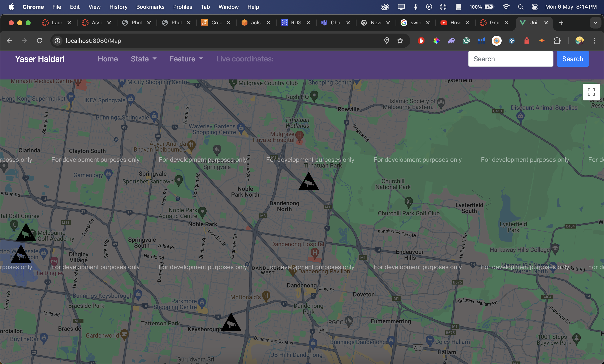
Task: Open the Chrome History menu
Action: pos(118,7)
